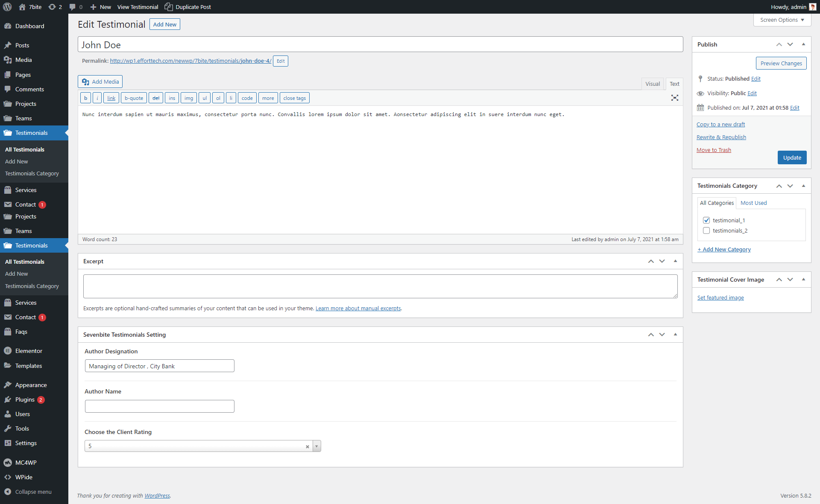Viewport: 820px width, 504px height.
Task: Check the testimonials_2 category
Action: point(706,230)
